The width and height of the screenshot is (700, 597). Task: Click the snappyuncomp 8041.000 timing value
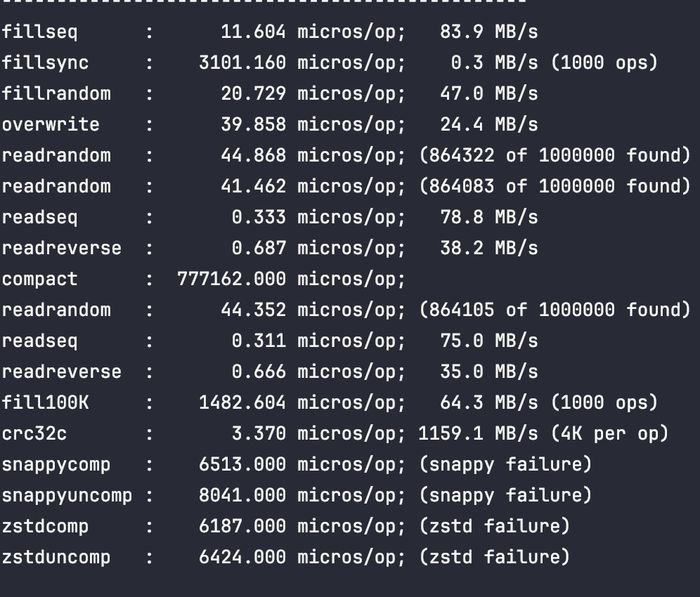242,496
